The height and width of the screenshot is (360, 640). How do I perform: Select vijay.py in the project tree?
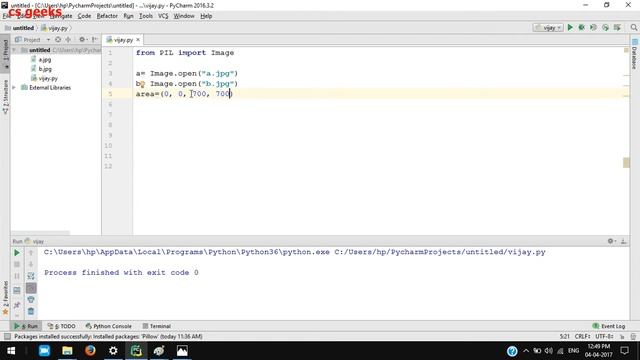(x=44, y=78)
